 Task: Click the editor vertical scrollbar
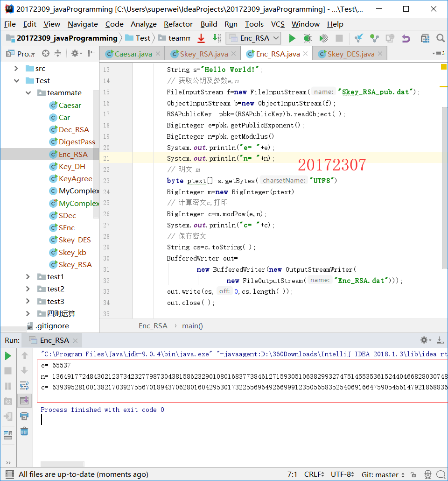(x=445, y=188)
